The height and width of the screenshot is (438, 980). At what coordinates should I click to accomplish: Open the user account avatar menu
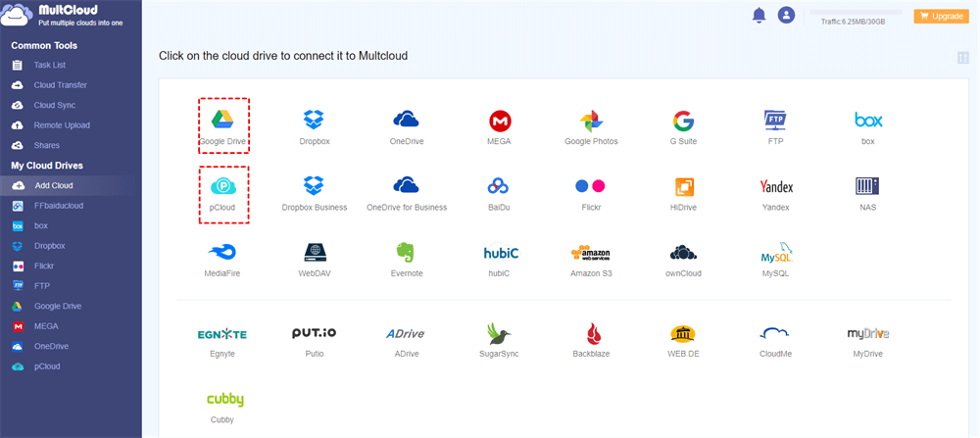click(786, 15)
